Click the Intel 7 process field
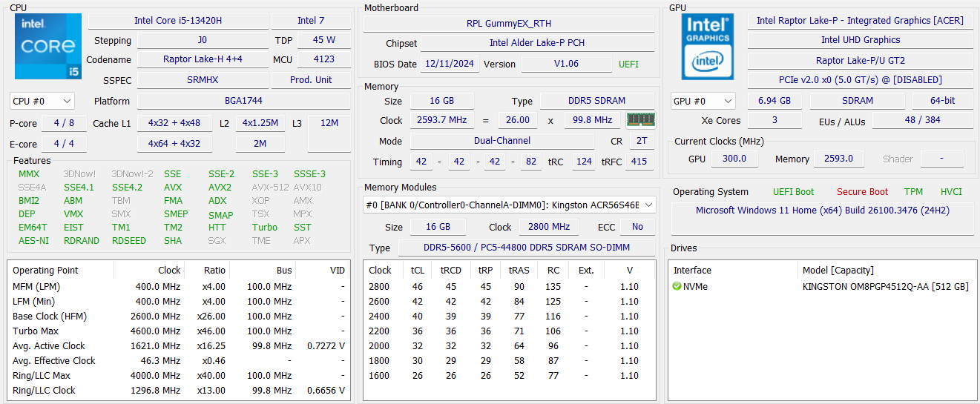This screenshot has height=404, width=980. pyautogui.click(x=311, y=21)
